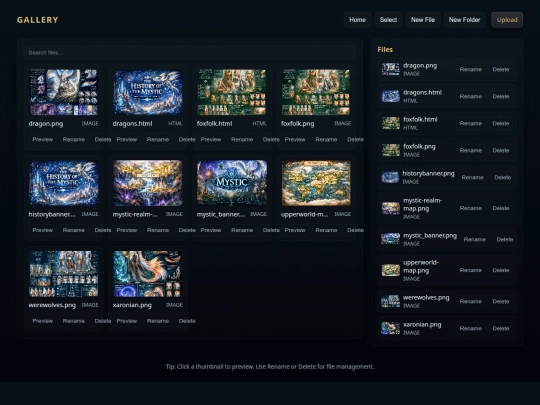Rename dragon.png in the Files list
This screenshot has width=540, height=405.
pyautogui.click(x=470, y=69)
